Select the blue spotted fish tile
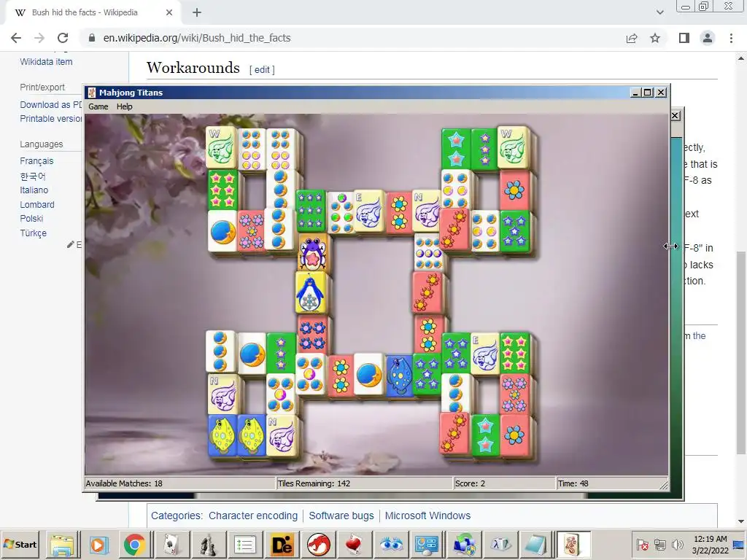This screenshot has height=560, width=747. tap(399, 376)
